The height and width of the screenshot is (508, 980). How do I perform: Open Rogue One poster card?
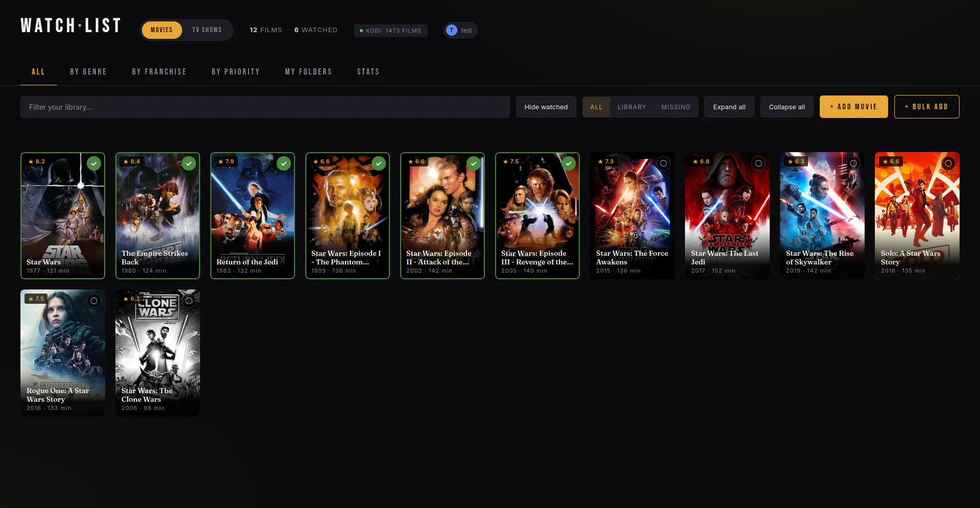click(x=63, y=353)
